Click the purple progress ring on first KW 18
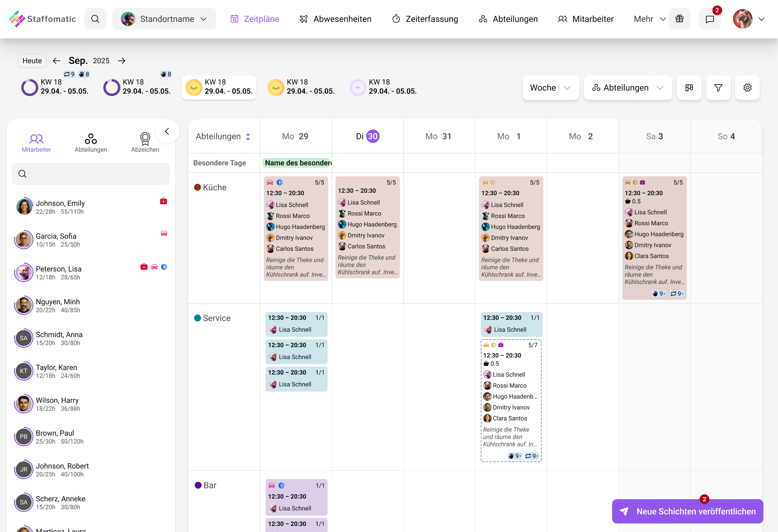Image resolution: width=778 pixels, height=532 pixels. (x=29, y=87)
